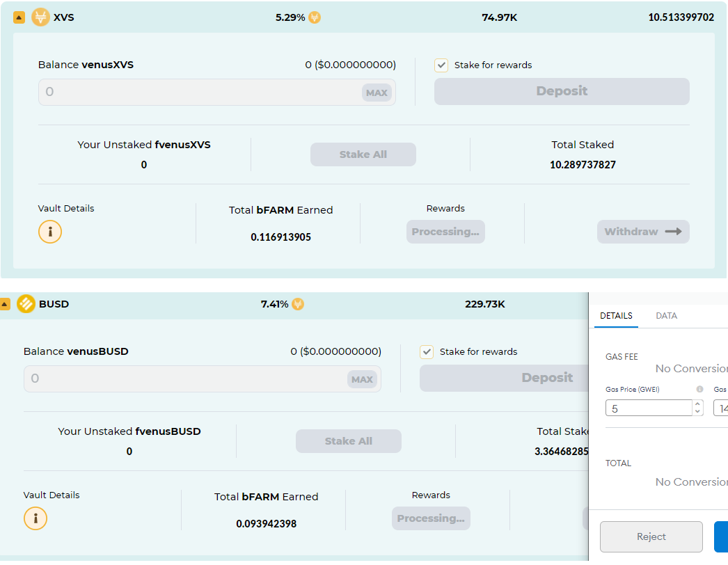Viewport: 728px width, 565px height.
Task: Click the XVS token icon
Action: pos(40,17)
